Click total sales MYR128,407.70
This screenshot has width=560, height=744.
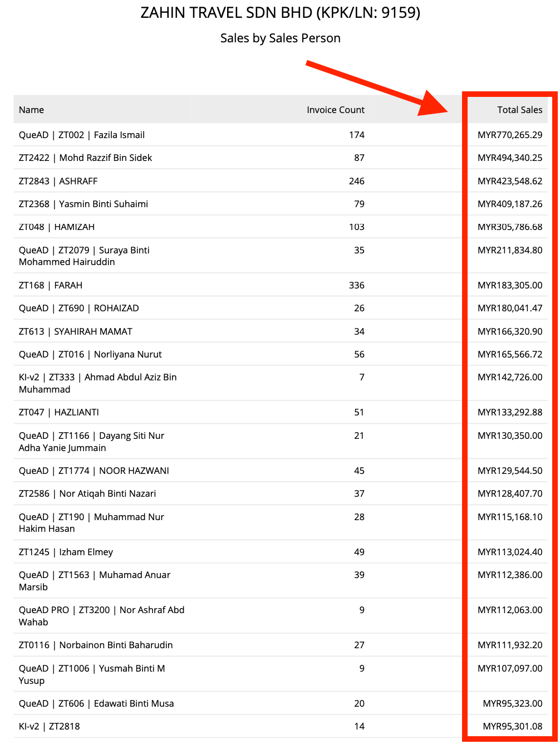[x=510, y=493]
